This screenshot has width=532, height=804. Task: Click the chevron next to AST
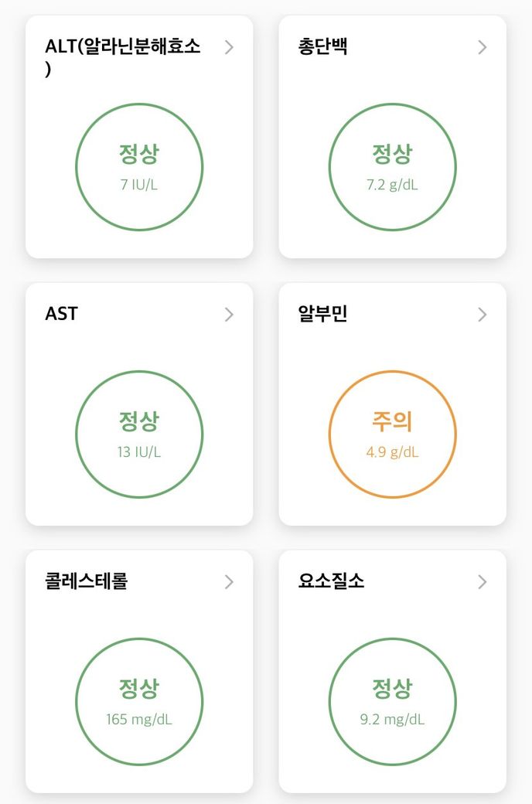(229, 315)
